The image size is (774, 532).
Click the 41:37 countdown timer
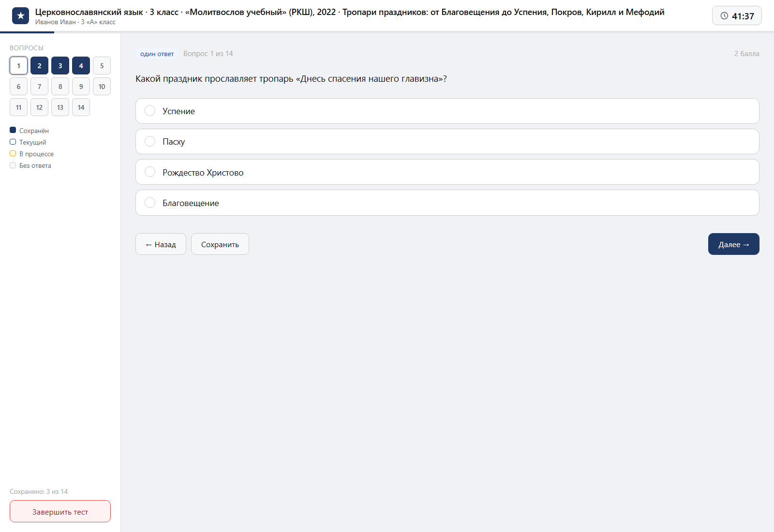coord(737,16)
